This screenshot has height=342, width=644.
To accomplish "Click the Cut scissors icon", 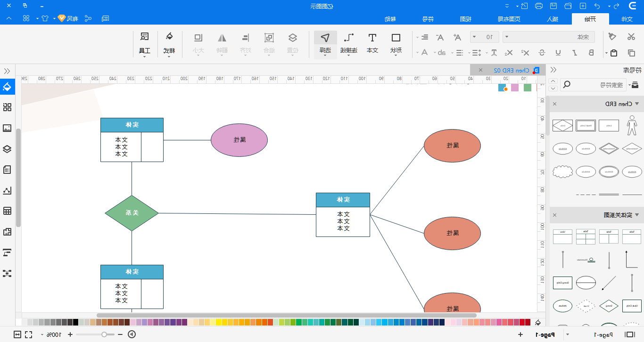I will point(631,37).
